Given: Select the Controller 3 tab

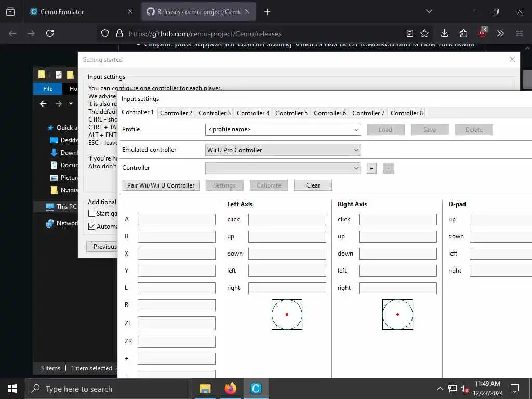Looking at the screenshot, I should pos(215,113).
